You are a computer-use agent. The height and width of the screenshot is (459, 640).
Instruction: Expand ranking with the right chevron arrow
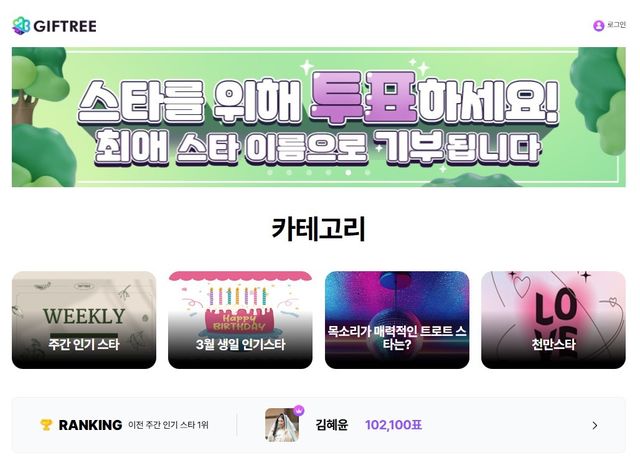[595, 426]
